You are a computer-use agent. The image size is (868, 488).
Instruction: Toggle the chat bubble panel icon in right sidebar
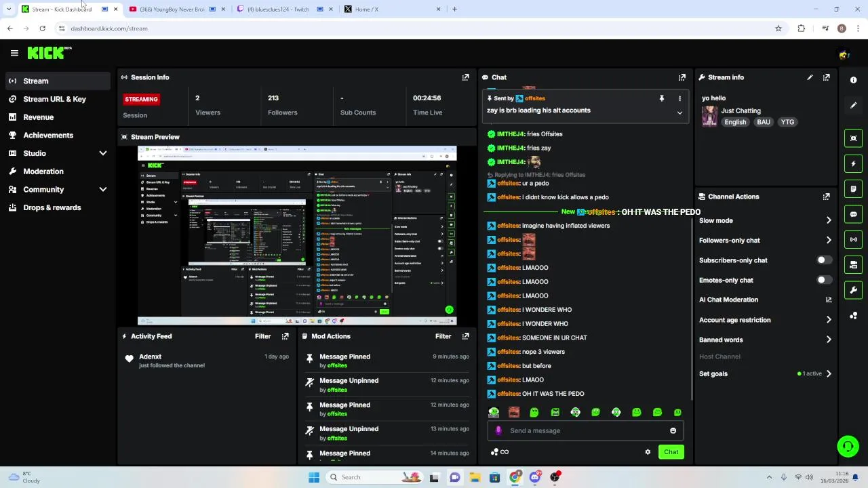click(x=853, y=214)
